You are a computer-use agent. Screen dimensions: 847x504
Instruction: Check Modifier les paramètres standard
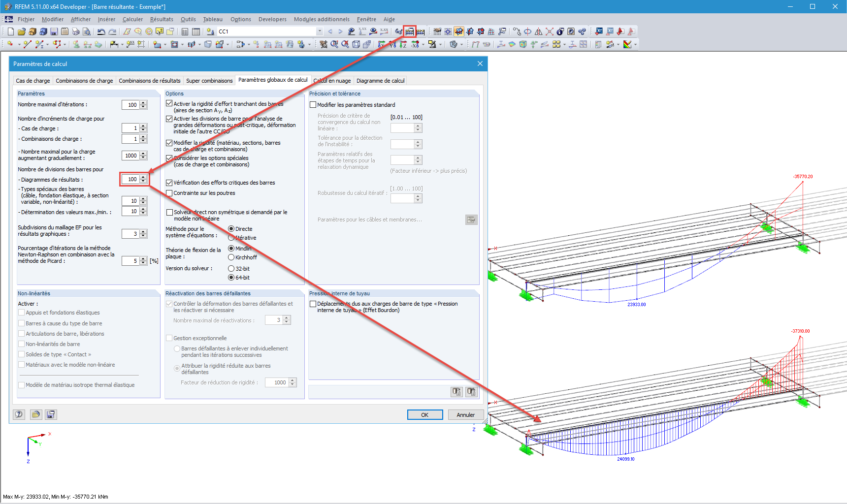click(x=313, y=105)
